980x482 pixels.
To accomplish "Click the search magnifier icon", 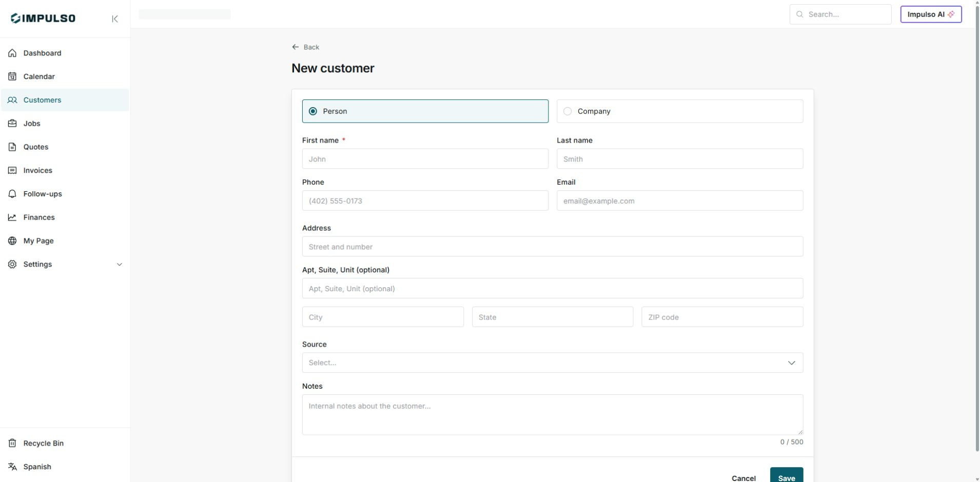I will pos(799,14).
